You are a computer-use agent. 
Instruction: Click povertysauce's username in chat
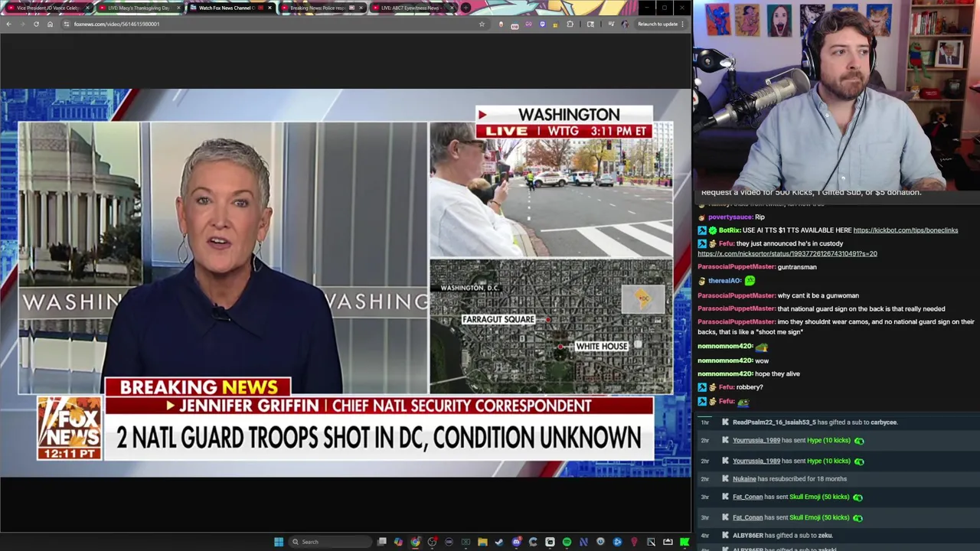pyautogui.click(x=730, y=217)
